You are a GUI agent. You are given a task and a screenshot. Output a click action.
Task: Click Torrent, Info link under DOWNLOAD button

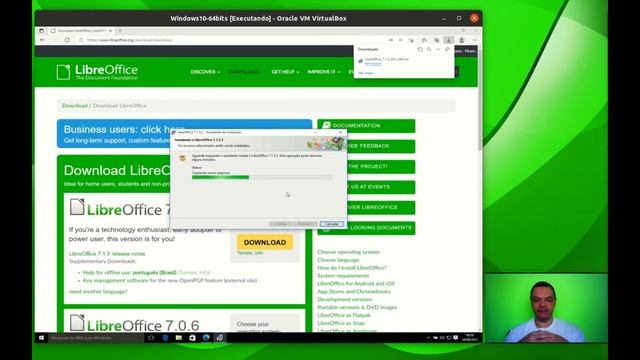click(x=250, y=253)
